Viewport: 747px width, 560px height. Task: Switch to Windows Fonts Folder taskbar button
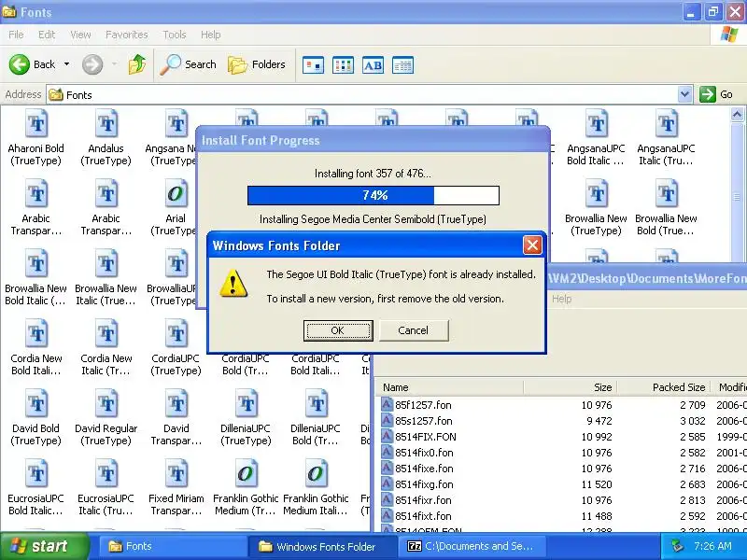(x=322, y=546)
